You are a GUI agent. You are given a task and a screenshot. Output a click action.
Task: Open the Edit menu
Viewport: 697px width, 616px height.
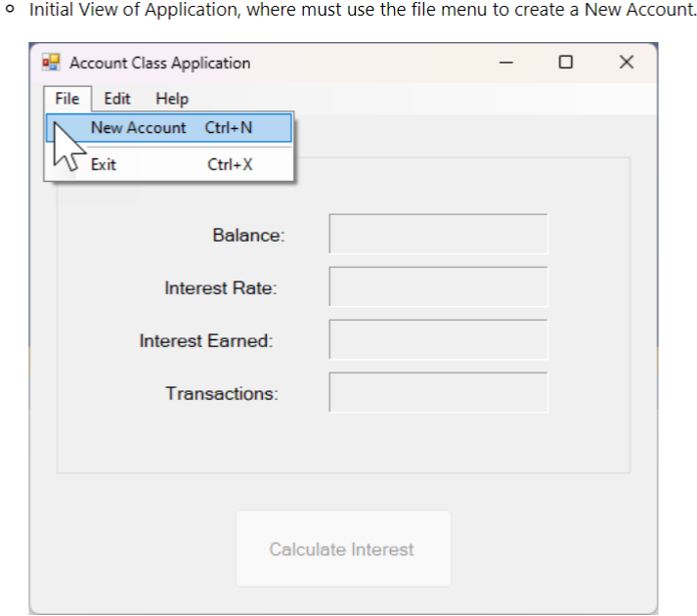[117, 99]
